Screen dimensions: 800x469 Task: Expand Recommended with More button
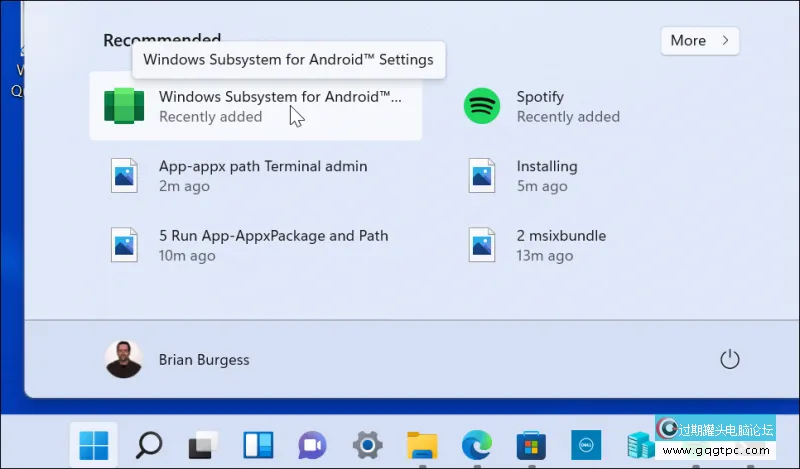pos(700,41)
